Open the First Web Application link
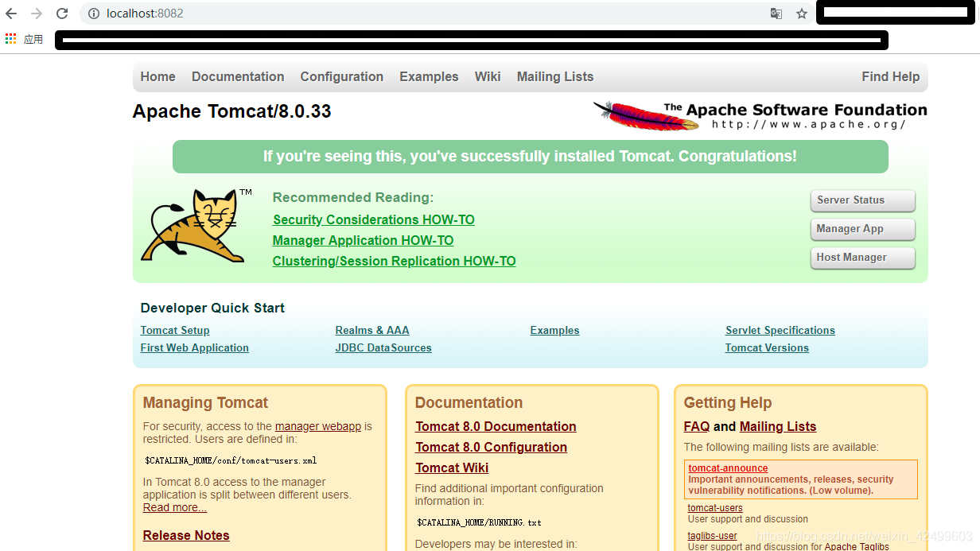The width and height of the screenshot is (980, 551). [x=195, y=348]
